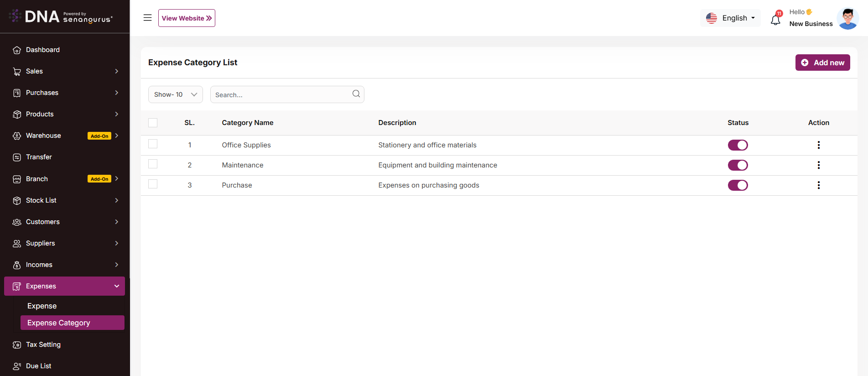Open three-dot menu for Maintenance row

(x=818, y=165)
